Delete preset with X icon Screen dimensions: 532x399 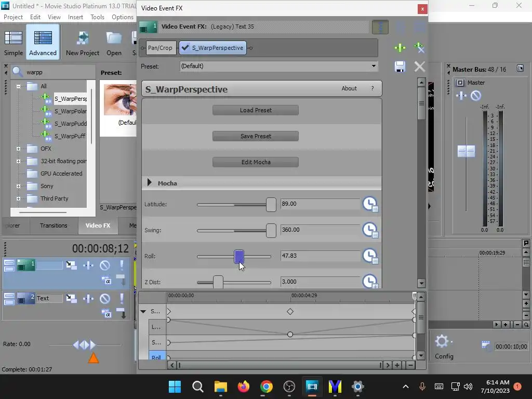(x=420, y=66)
